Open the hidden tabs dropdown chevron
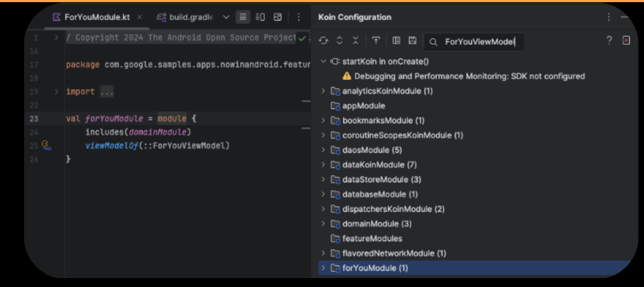 [x=226, y=17]
